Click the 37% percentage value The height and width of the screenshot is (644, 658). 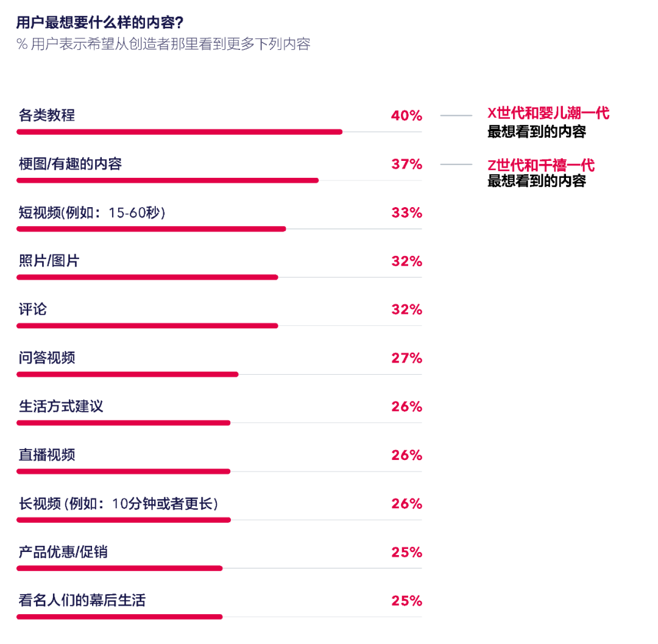point(406,164)
